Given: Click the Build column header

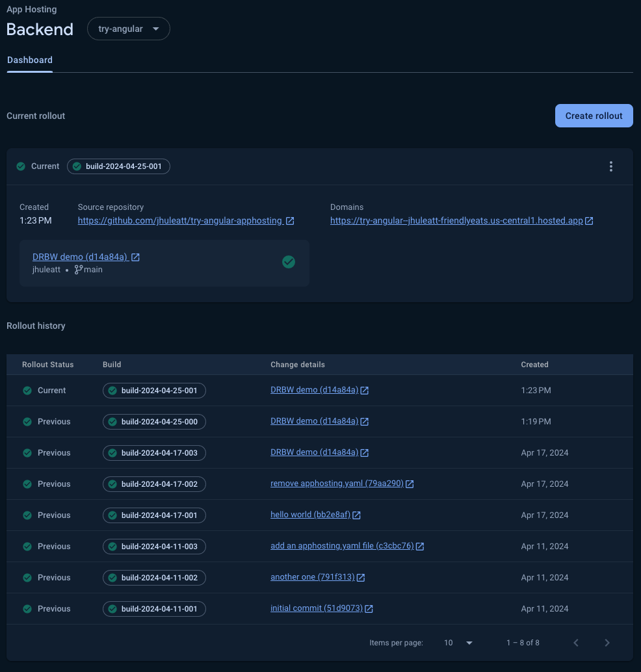Looking at the screenshot, I should (x=112, y=365).
